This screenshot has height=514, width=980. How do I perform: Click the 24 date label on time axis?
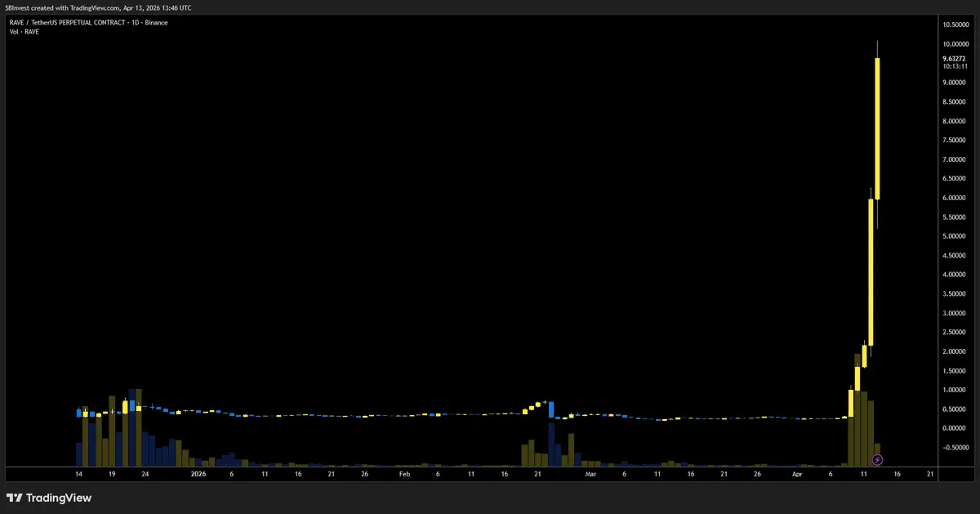[145, 473]
